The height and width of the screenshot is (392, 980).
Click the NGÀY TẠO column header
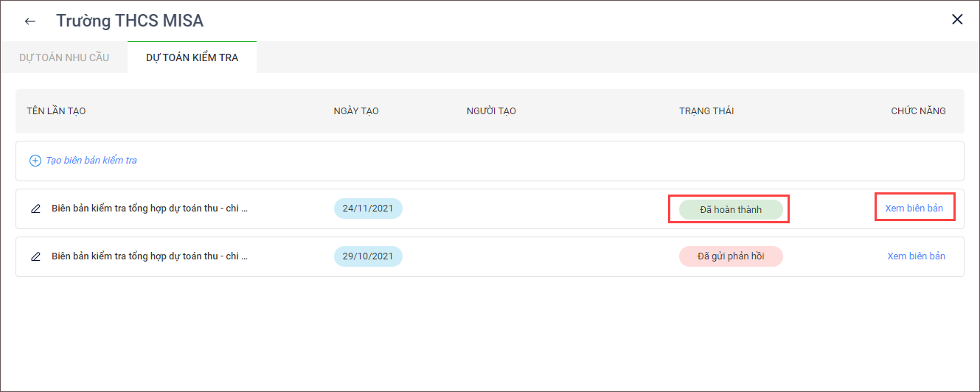click(356, 111)
